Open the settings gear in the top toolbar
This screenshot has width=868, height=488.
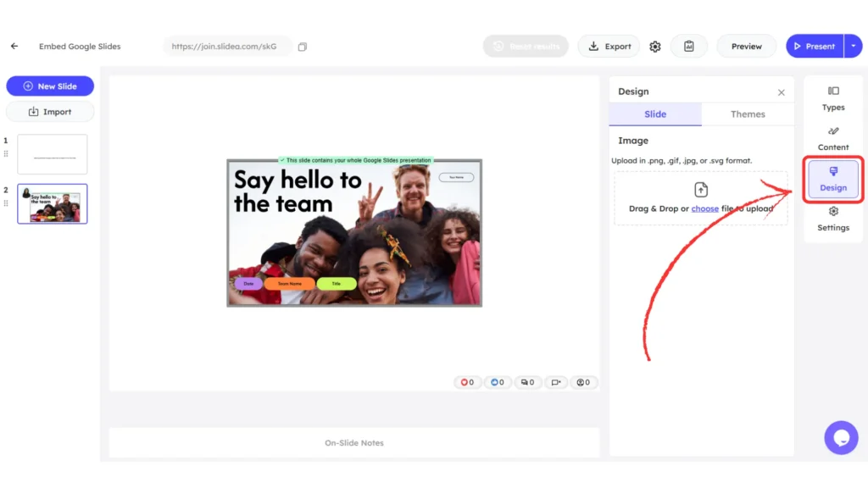(x=654, y=46)
